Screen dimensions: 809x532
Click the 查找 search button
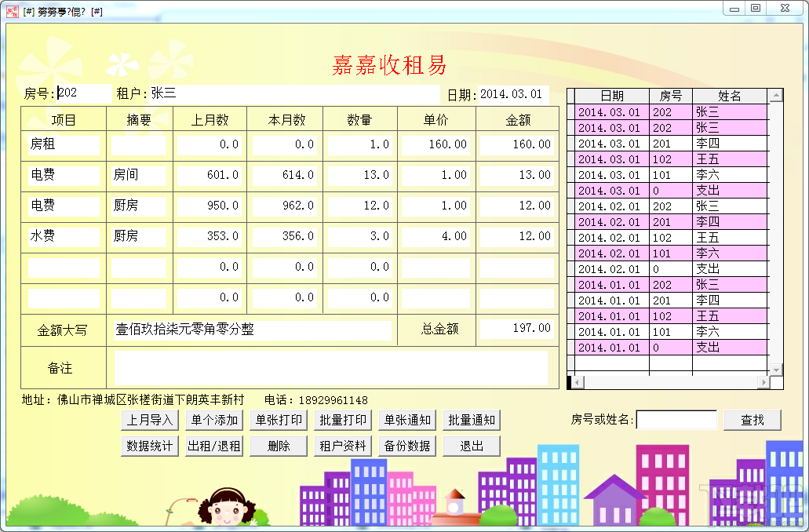(753, 420)
